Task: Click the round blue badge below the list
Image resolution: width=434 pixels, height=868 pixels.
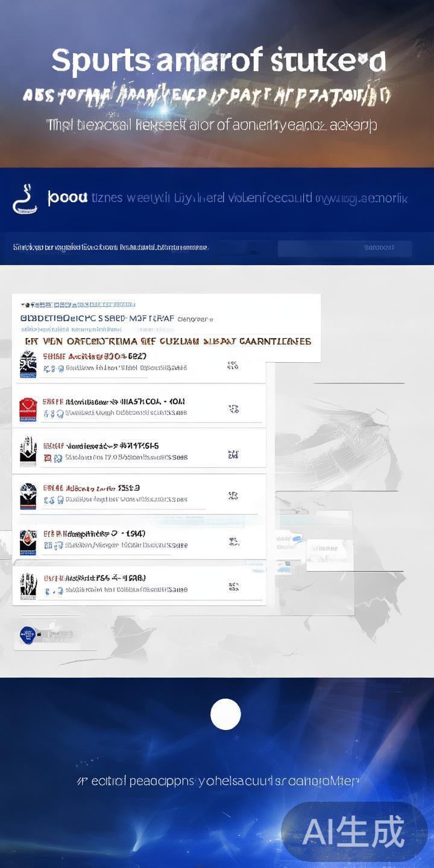Action: click(x=27, y=635)
